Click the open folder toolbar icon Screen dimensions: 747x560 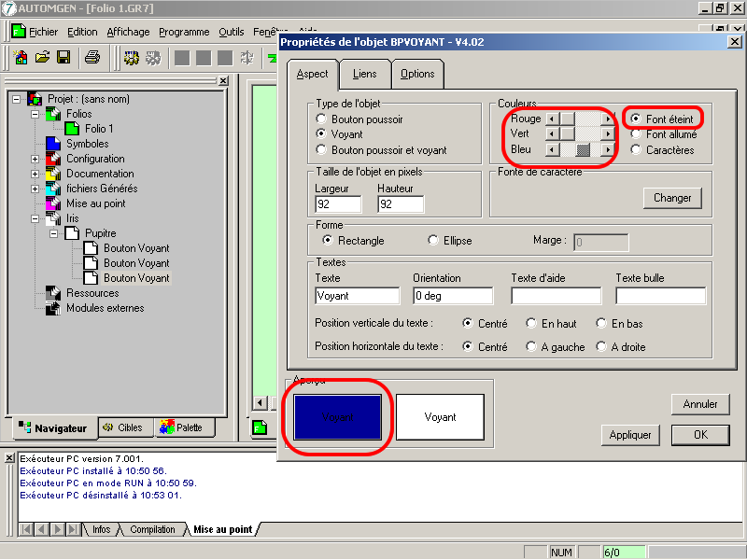tap(42, 58)
